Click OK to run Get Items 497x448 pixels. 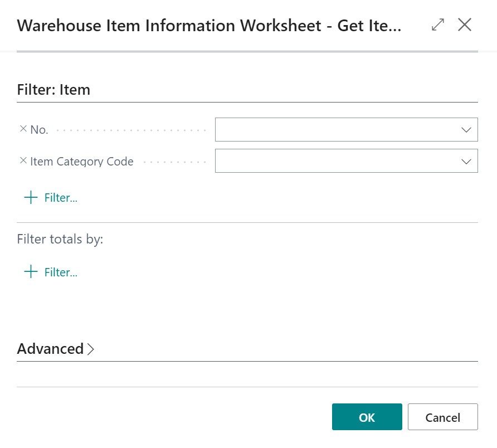pos(367,417)
